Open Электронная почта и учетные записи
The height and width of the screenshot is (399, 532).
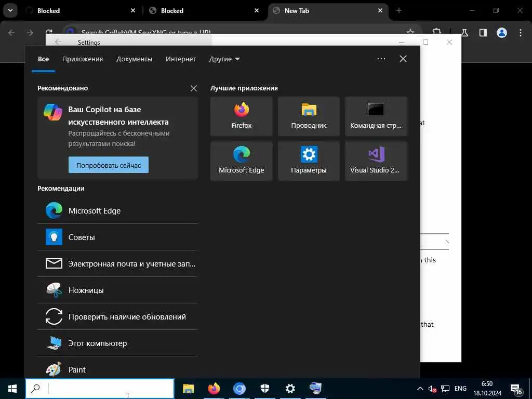(x=117, y=263)
